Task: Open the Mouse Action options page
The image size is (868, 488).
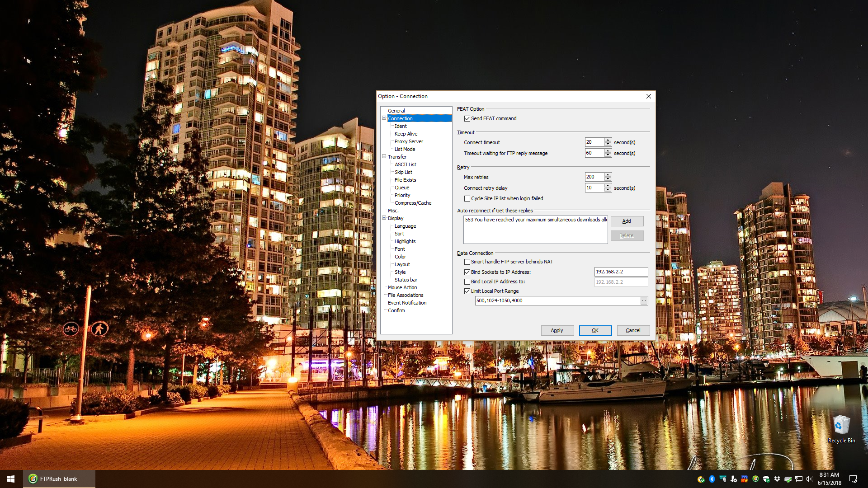Action: point(402,287)
